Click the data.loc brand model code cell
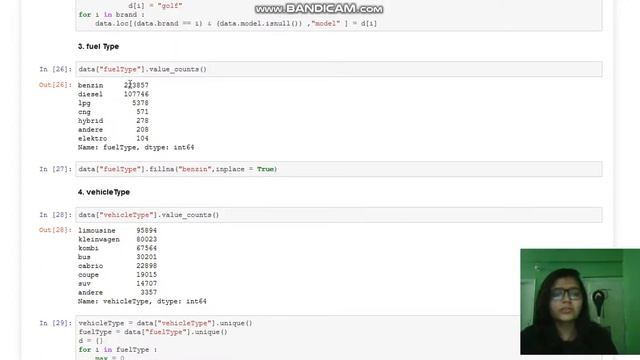 click(338, 15)
